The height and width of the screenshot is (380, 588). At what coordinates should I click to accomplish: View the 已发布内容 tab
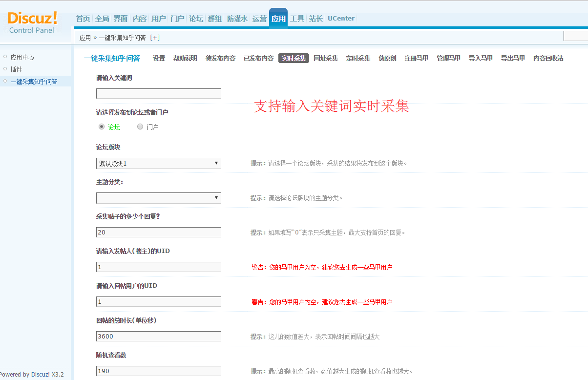click(x=259, y=58)
